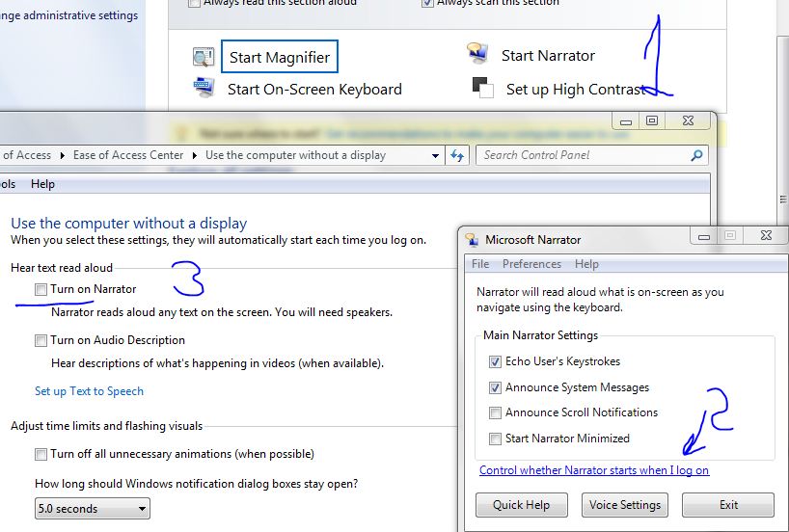Screen dimensions: 789x532
Task: Close the Control Panel window
Action: tap(688, 120)
